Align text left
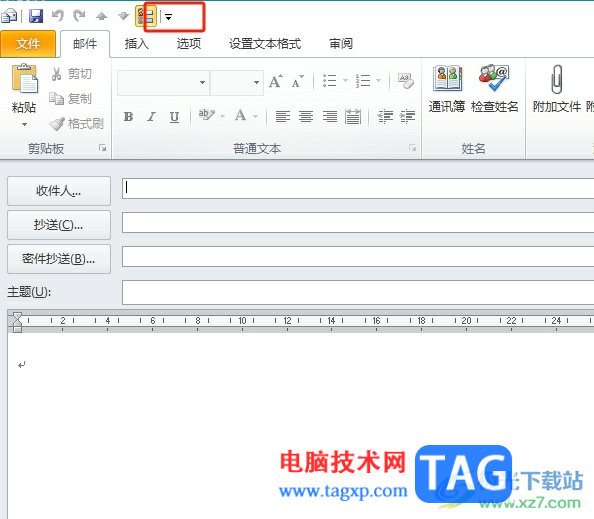594x519 pixels. pyautogui.click(x=283, y=116)
